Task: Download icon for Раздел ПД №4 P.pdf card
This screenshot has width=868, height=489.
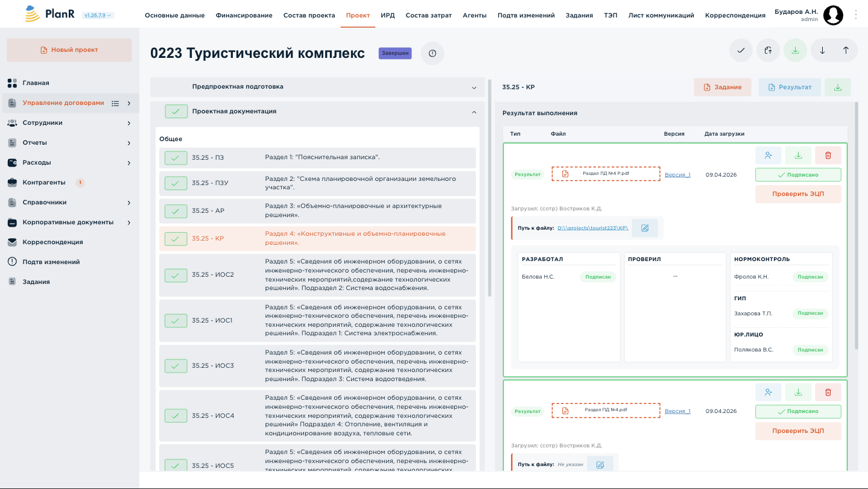Action: [x=798, y=156]
